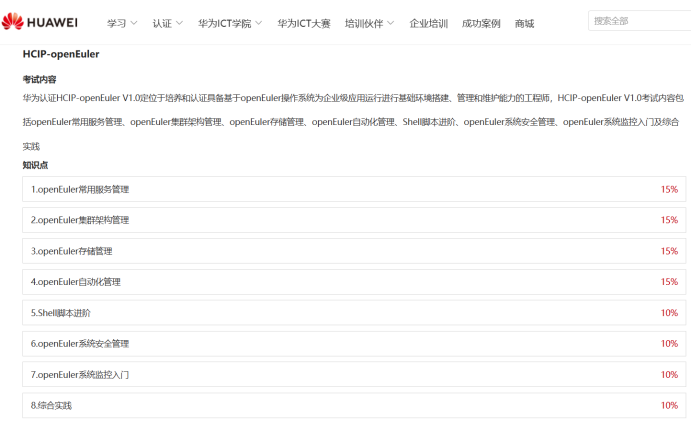The height and width of the screenshot is (421, 691).
Task: Expand the 认证 menu chevron
Action: click(179, 23)
